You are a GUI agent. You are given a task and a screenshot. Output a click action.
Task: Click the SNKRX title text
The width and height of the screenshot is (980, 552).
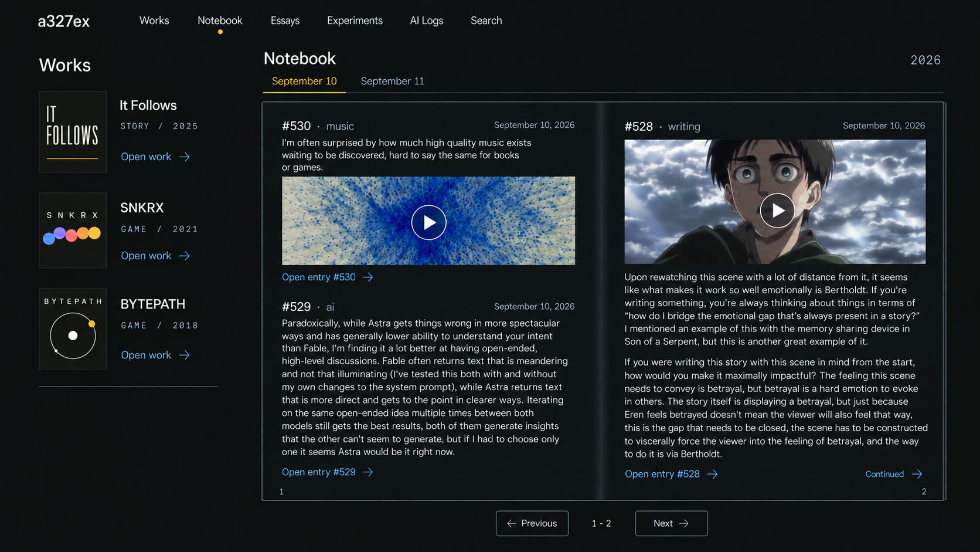coord(142,208)
